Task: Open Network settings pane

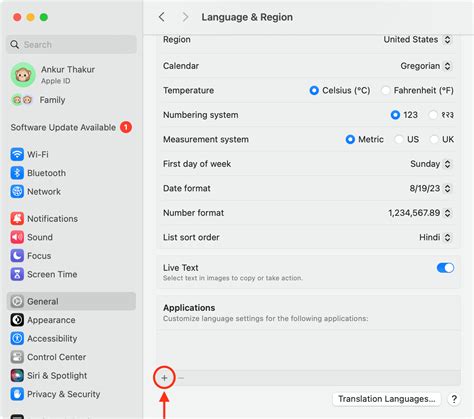Action: click(x=71, y=192)
